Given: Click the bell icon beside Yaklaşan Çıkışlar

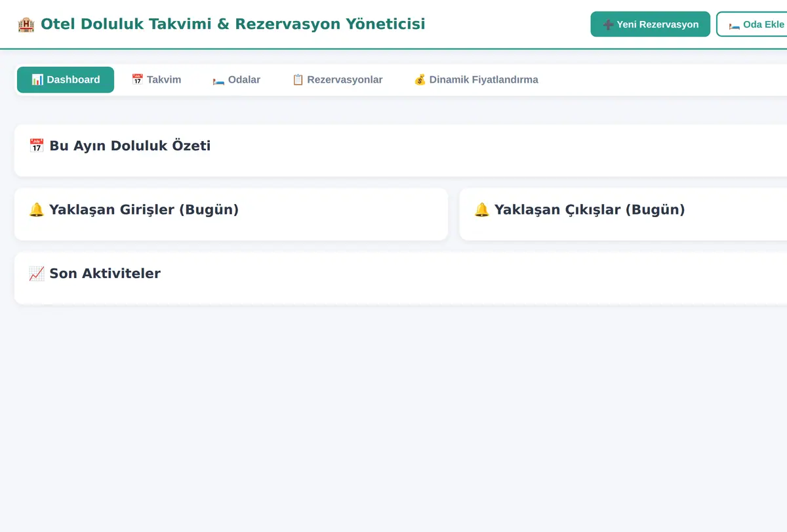Looking at the screenshot, I should (482, 210).
